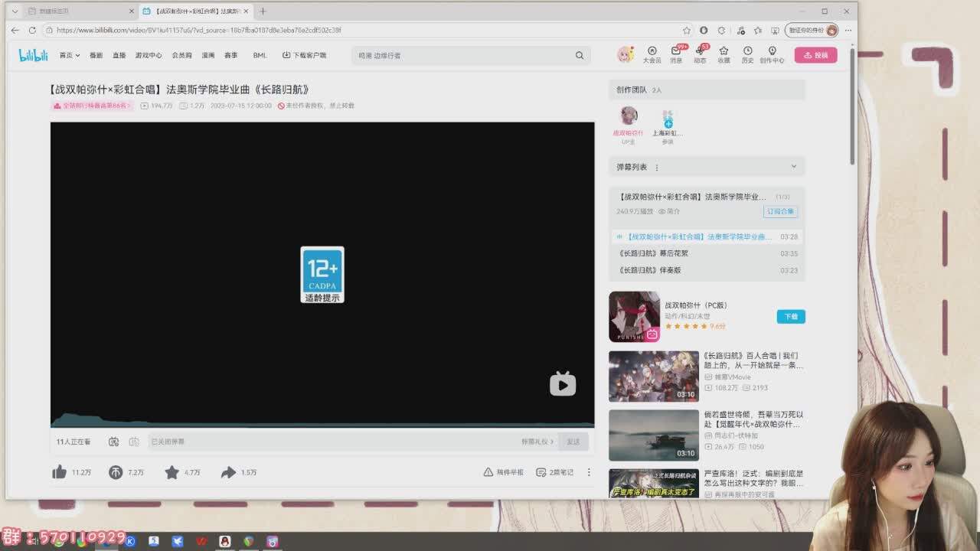This screenshot has width=980, height=551.
Task: Click the bilibili logo
Action: pyautogui.click(x=33, y=55)
